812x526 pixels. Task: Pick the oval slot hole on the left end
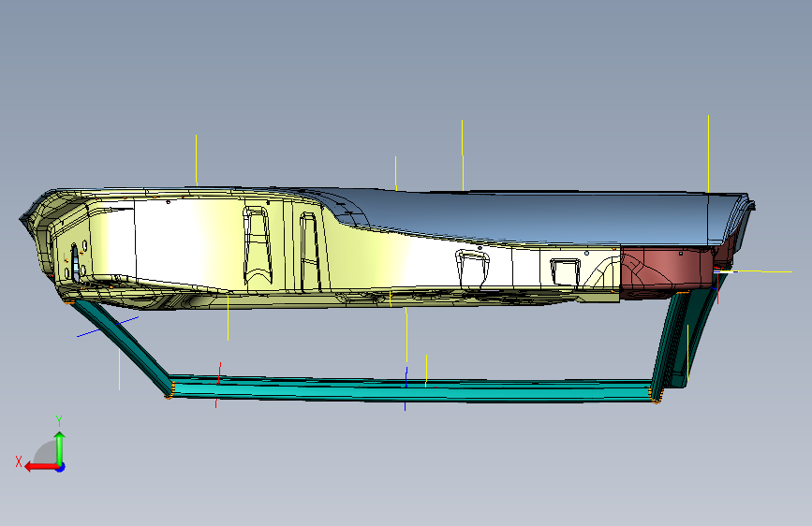[x=76, y=262]
